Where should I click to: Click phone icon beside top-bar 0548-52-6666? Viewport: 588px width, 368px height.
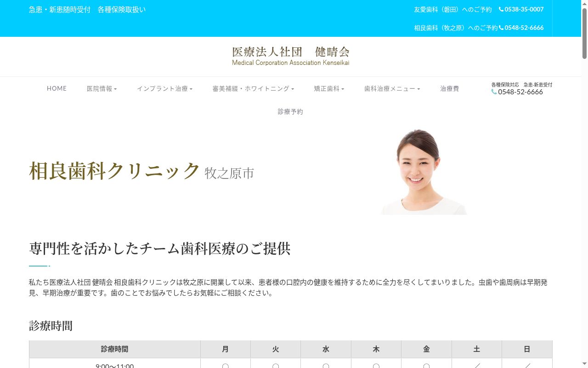pyautogui.click(x=501, y=28)
